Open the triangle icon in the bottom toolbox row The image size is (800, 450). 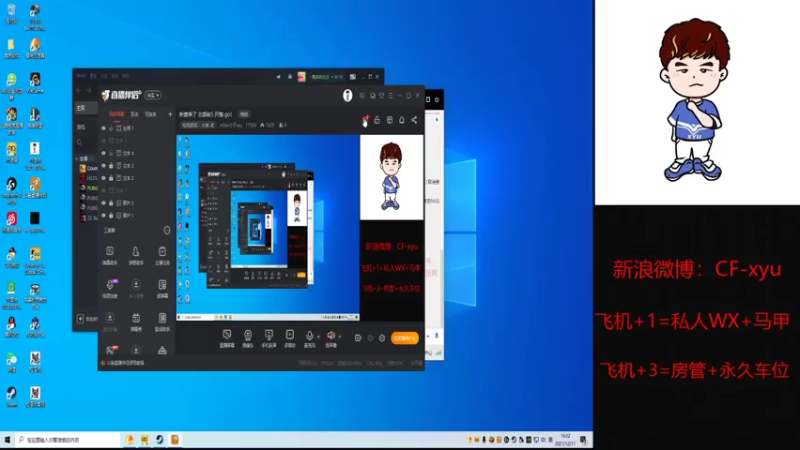(x=162, y=351)
